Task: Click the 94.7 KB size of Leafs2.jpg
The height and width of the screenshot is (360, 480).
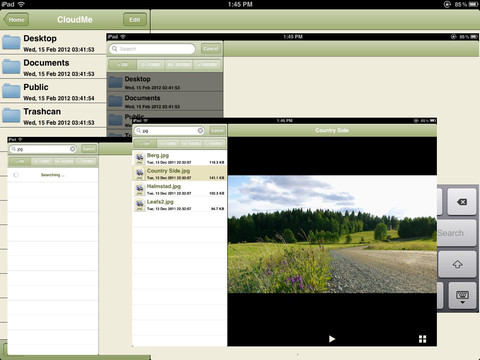Action: pyautogui.click(x=217, y=209)
